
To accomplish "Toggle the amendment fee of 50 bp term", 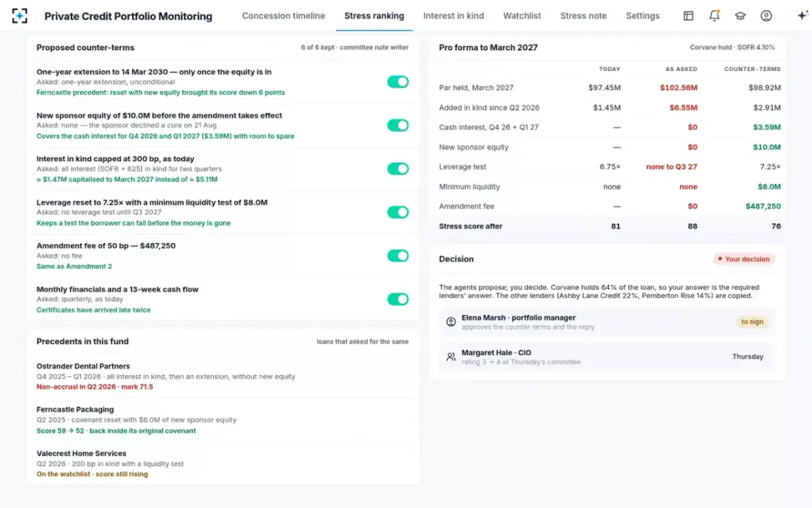I will [398, 255].
